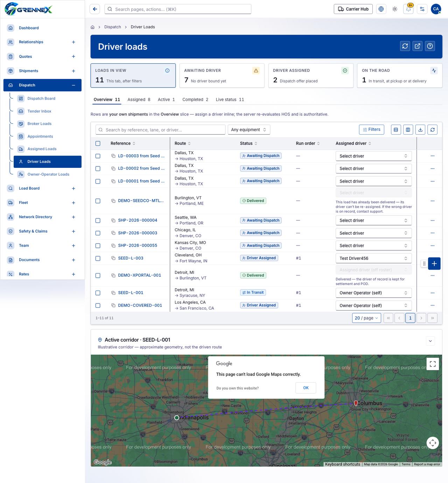Check the row for LD-00002 from Seed
This screenshot has height=483, width=448.
pos(98,169)
